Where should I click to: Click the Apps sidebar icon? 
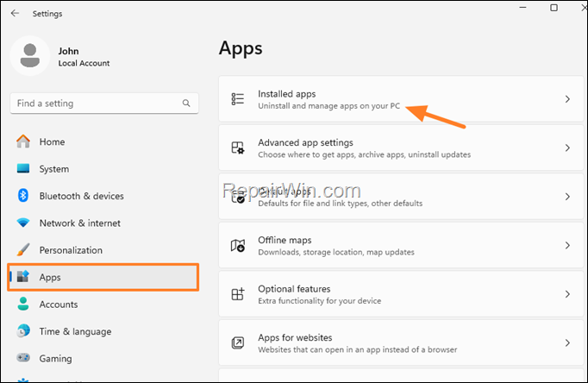click(23, 277)
